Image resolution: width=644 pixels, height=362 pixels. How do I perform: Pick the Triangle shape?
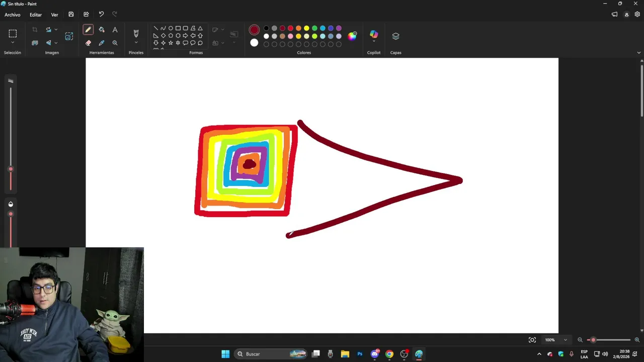200,28
